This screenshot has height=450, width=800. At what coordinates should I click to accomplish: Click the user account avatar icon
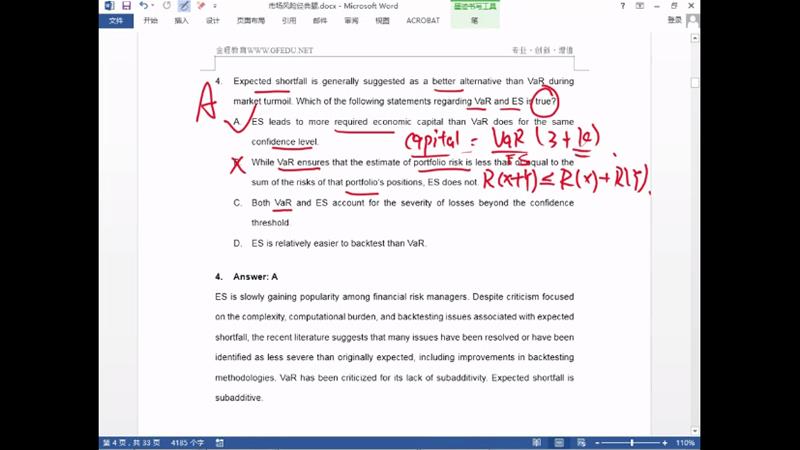coord(693,20)
